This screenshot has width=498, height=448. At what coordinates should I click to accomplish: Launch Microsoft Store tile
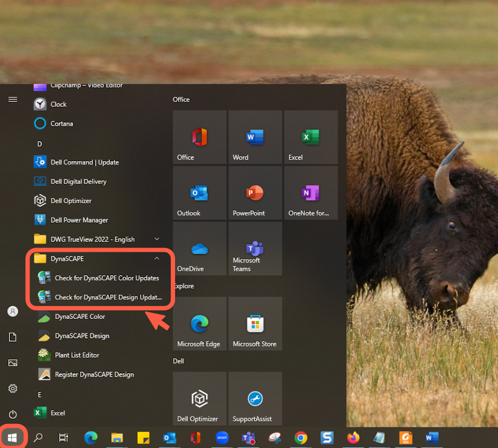[255, 324]
